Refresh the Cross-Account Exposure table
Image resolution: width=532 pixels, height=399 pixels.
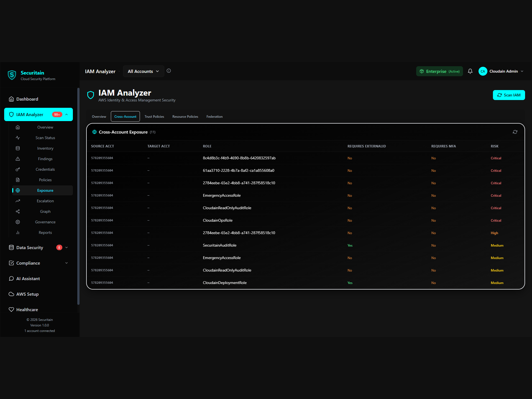click(x=515, y=132)
